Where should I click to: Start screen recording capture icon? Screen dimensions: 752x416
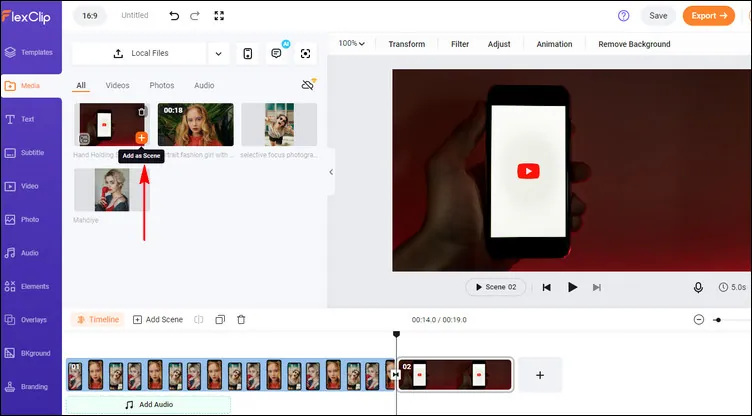[306, 53]
